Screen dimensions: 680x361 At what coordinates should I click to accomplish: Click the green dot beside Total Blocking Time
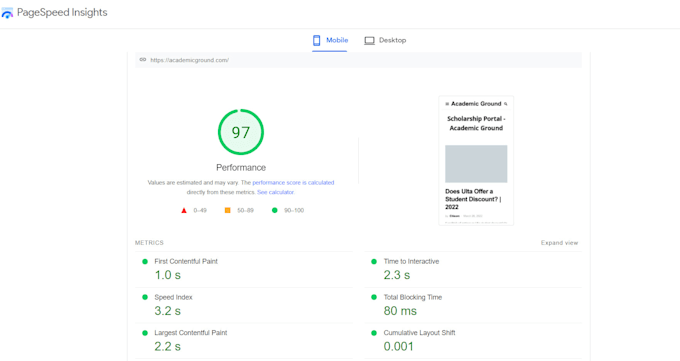click(374, 297)
